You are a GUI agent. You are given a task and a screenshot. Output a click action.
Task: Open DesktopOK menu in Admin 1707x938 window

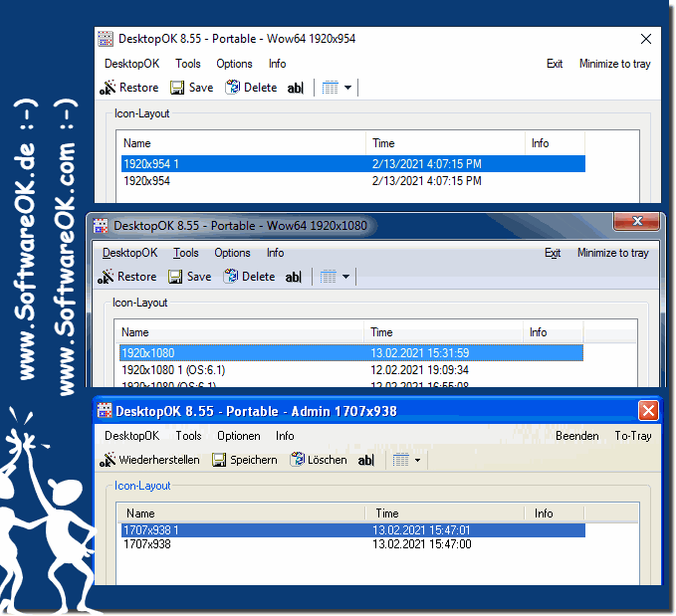pyautogui.click(x=132, y=436)
